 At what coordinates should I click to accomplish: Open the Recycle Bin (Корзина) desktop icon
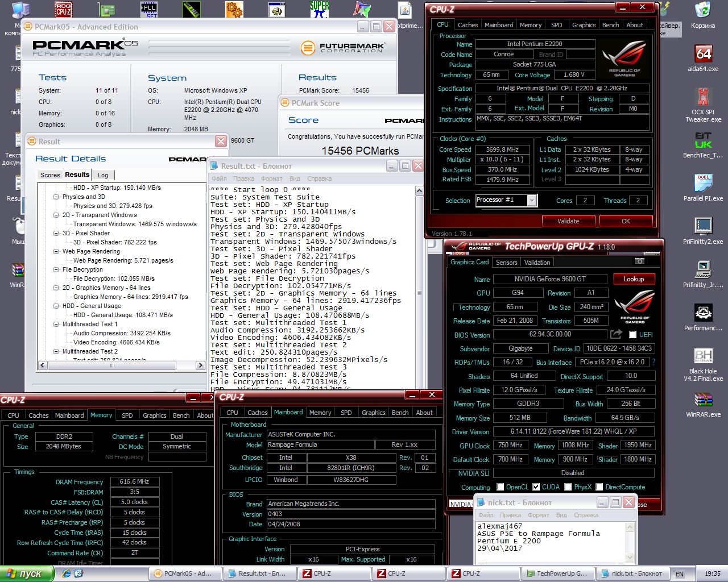pos(703,10)
